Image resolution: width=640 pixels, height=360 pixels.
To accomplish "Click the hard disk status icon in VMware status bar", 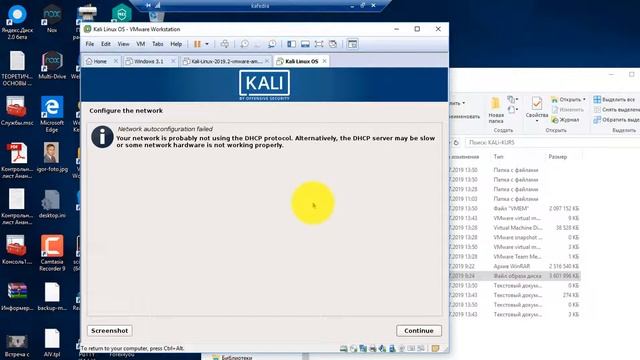I will pyautogui.click(x=344, y=349).
